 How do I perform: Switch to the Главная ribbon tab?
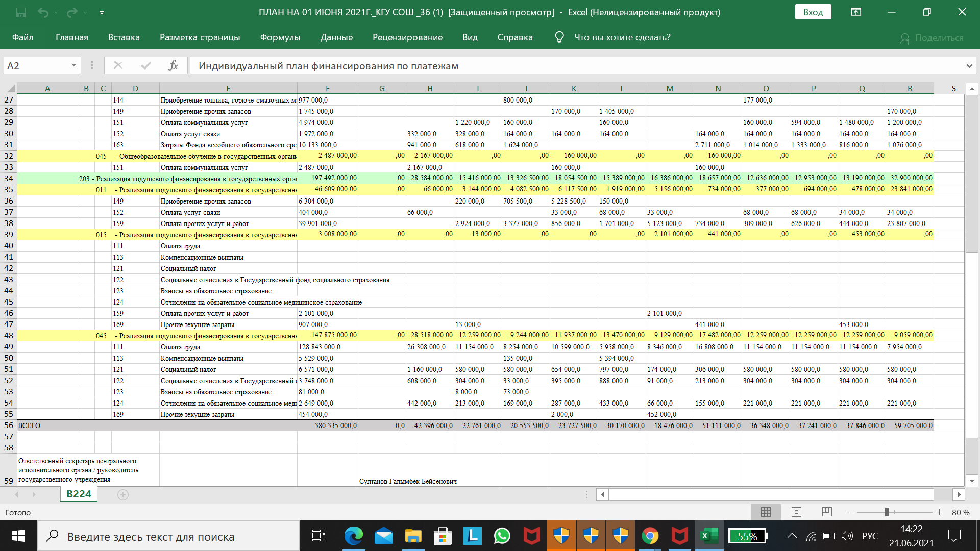(72, 37)
